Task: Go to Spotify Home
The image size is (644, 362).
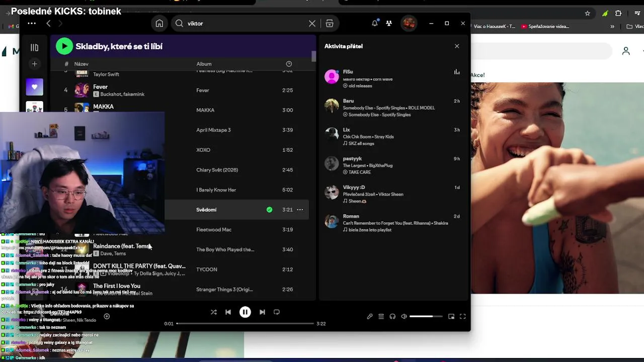Action: (159, 23)
